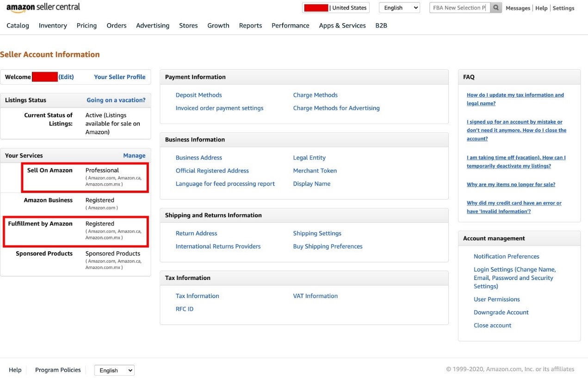This screenshot has height=385, width=588.
Task: Open the B2B menu
Action: [x=381, y=25]
